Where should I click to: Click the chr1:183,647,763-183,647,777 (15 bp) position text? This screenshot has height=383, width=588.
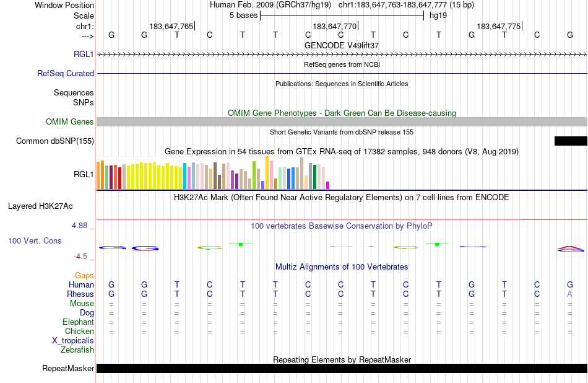[406, 5]
